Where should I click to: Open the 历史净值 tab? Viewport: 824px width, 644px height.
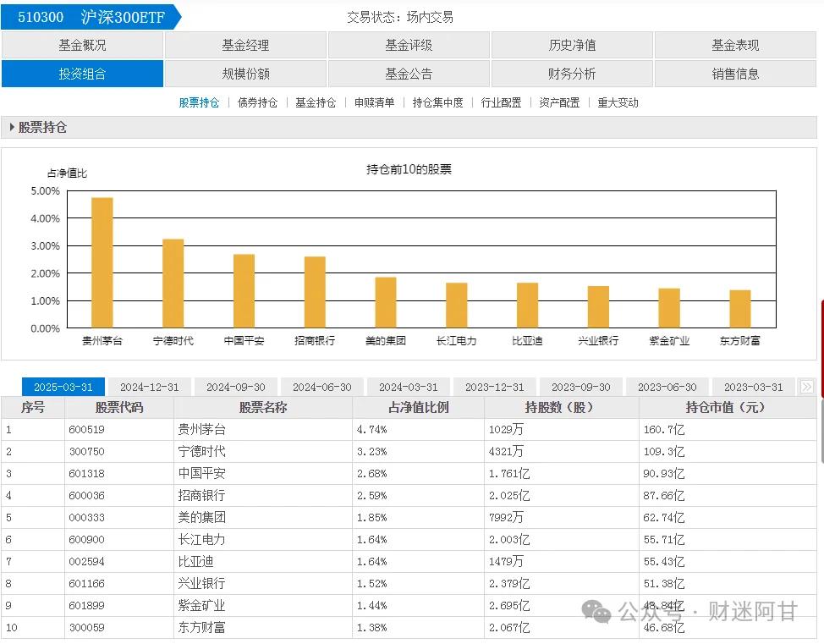pos(573,45)
